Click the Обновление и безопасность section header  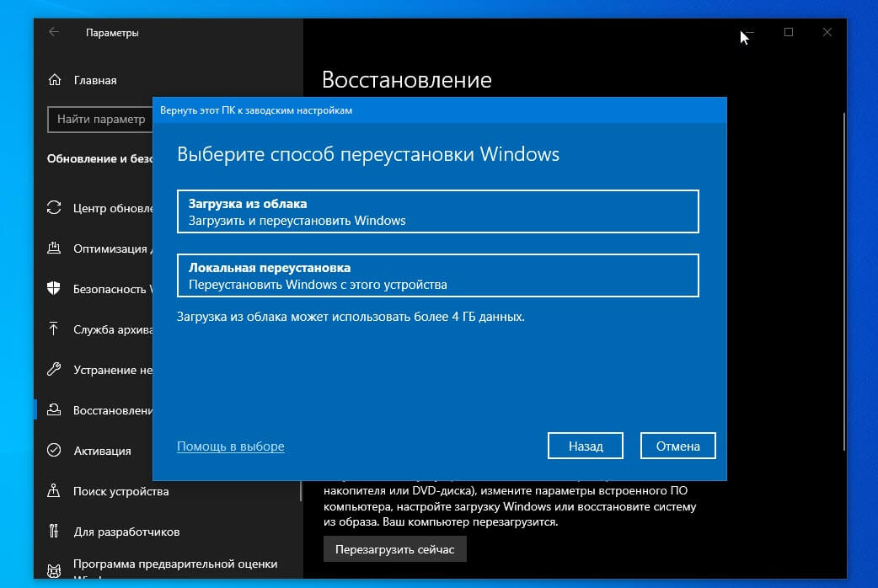[99, 159]
